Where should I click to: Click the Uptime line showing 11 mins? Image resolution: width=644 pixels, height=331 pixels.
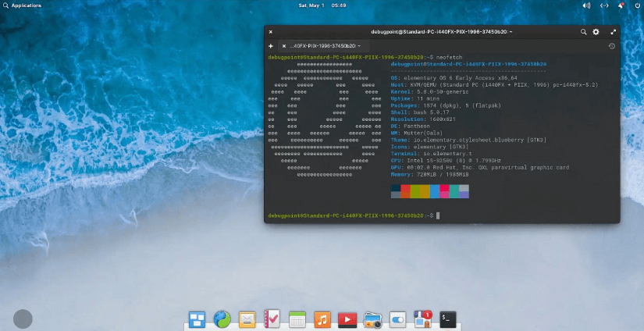pos(415,98)
